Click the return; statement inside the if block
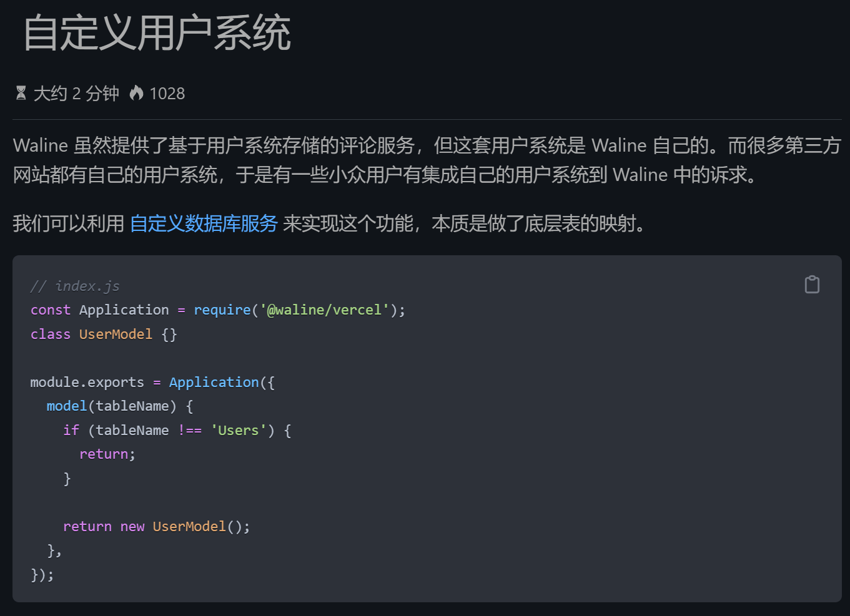850x616 pixels. 107,454
